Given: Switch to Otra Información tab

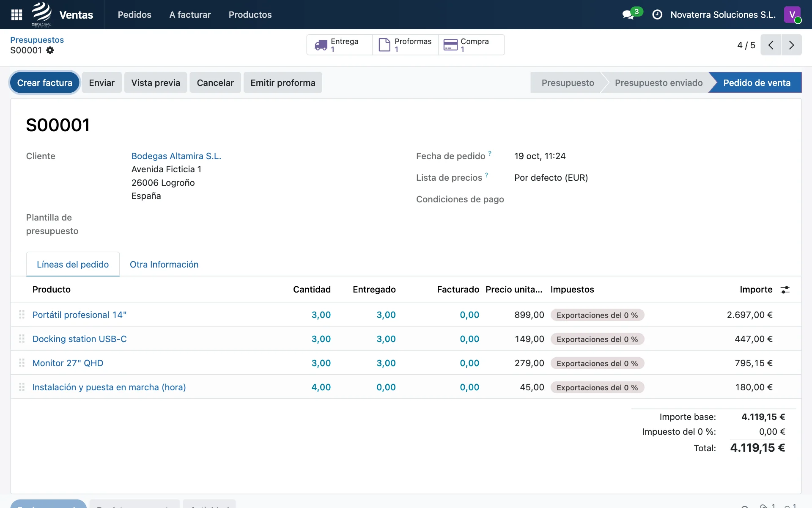Looking at the screenshot, I should coord(164,264).
